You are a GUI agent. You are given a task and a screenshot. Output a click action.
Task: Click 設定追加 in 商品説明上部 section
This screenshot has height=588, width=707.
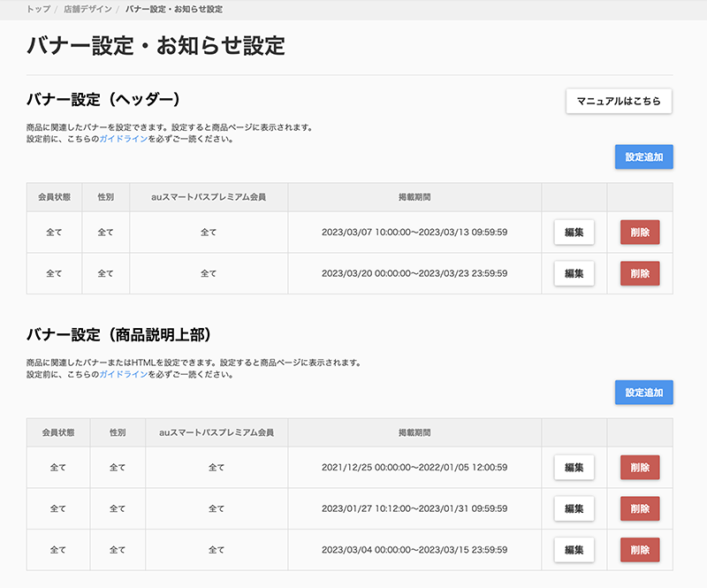pos(644,393)
